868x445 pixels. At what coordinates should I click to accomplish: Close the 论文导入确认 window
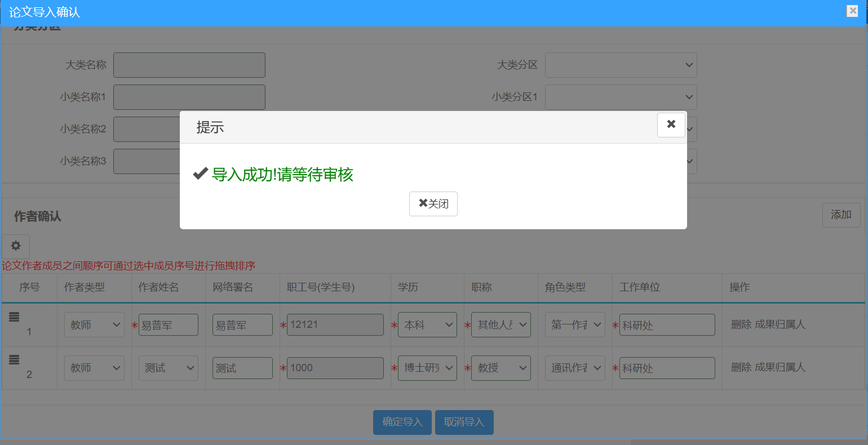(x=852, y=11)
